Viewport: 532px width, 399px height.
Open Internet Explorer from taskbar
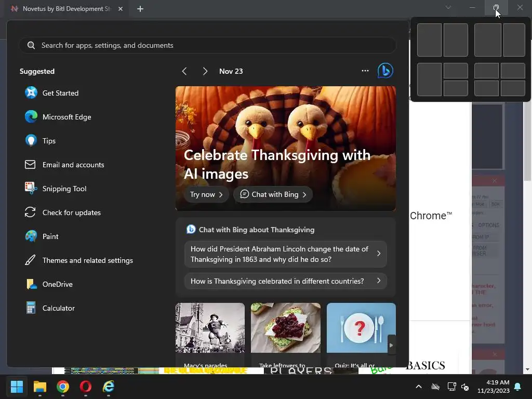[x=109, y=387]
